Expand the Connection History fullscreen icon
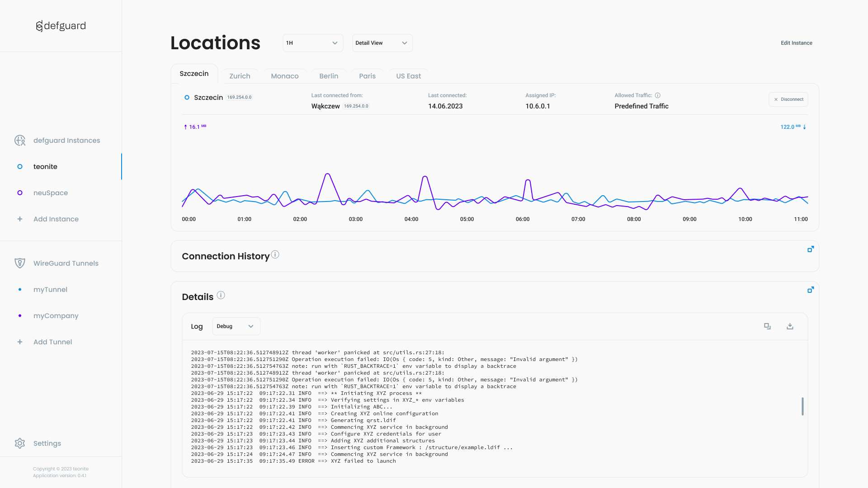This screenshot has height=488, width=868. [x=810, y=249]
